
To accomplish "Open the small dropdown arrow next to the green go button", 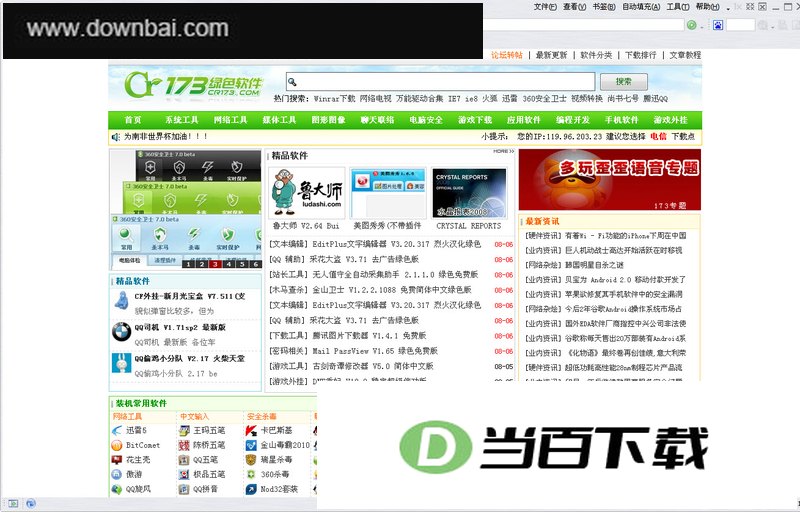I will [x=703, y=26].
